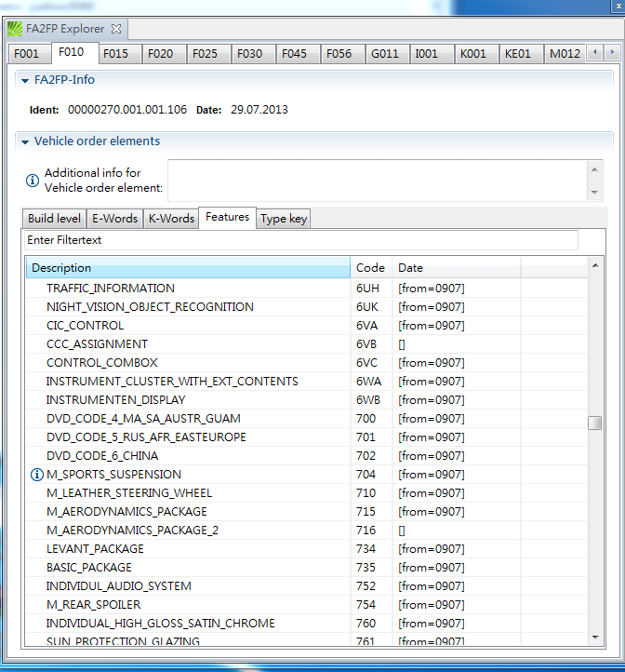The height and width of the screenshot is (672, 625).
Task: Open the K-Words tab
Action: click(171, 219)
